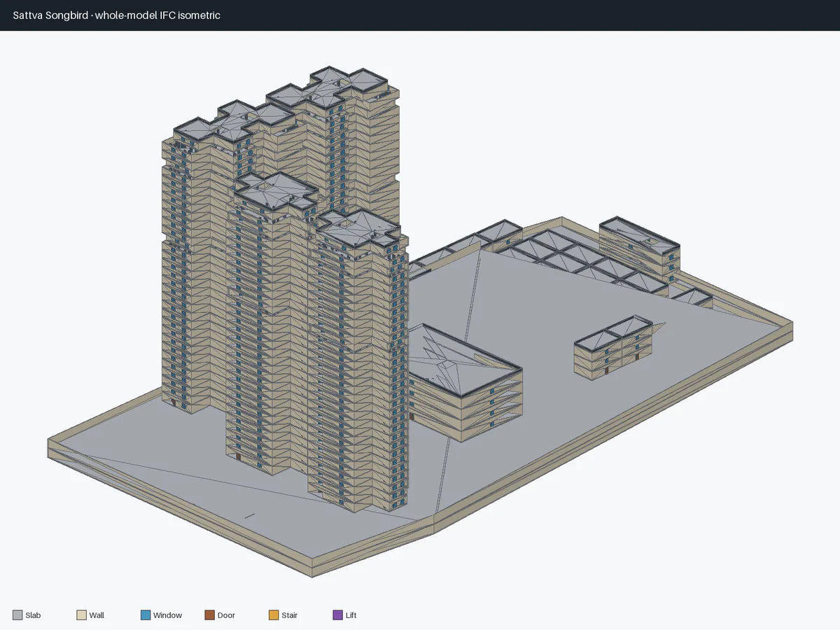Click the Stair legend color swatch
Image resolution: width=840 pixels, height=630 pixels.
click(x=274, y=615)
